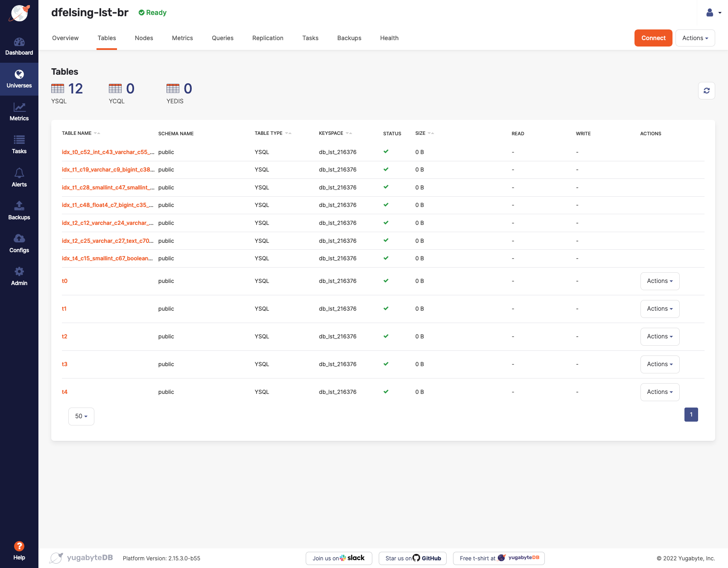Click the Connect button
This screenshot has height=568, width=728.
click(653, 38)
